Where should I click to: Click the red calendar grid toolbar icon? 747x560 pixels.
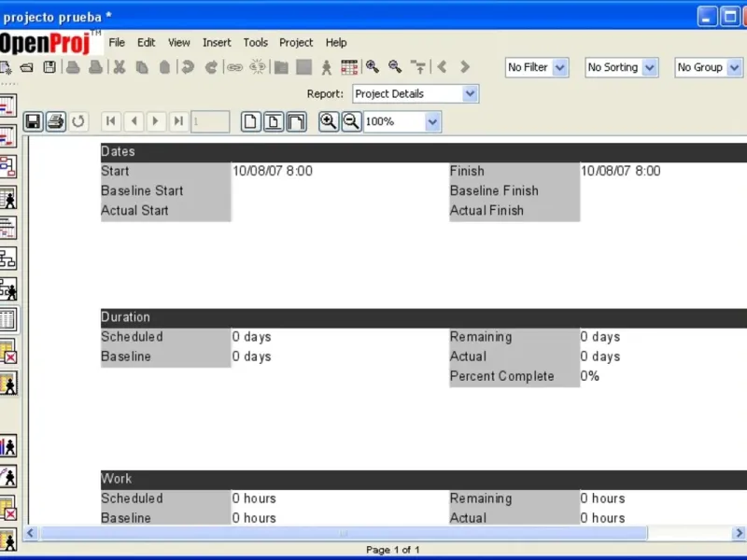349,67
